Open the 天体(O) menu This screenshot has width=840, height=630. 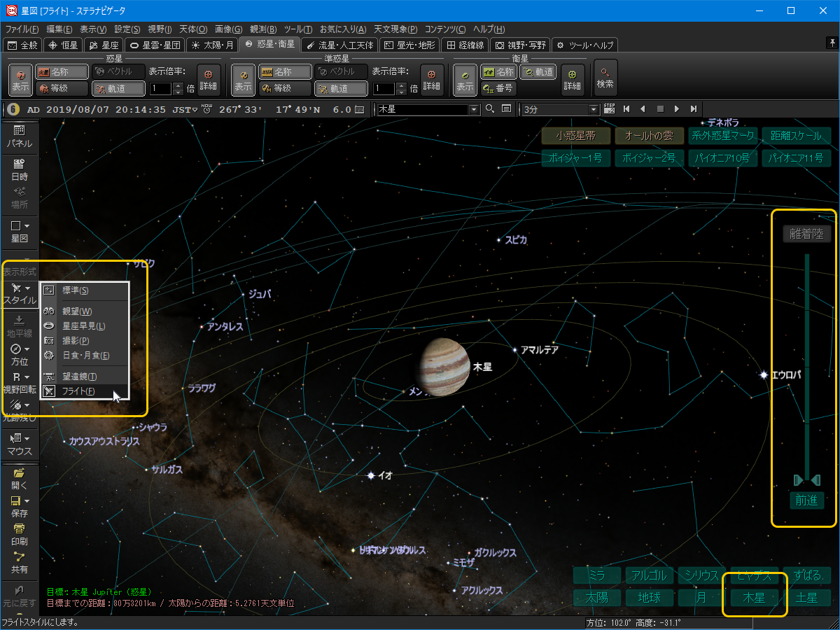[193, 29]
